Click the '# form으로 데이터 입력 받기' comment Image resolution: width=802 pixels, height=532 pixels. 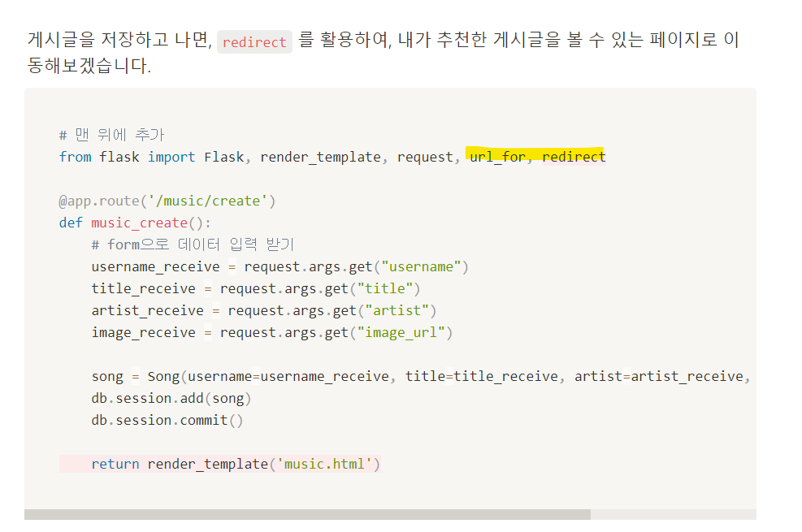point(193,244)
